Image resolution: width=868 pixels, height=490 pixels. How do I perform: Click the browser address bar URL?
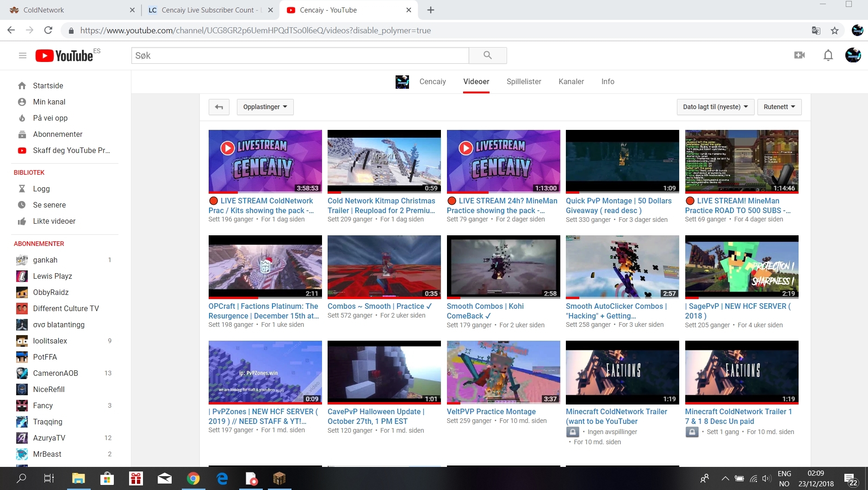(x=255, y=31)
